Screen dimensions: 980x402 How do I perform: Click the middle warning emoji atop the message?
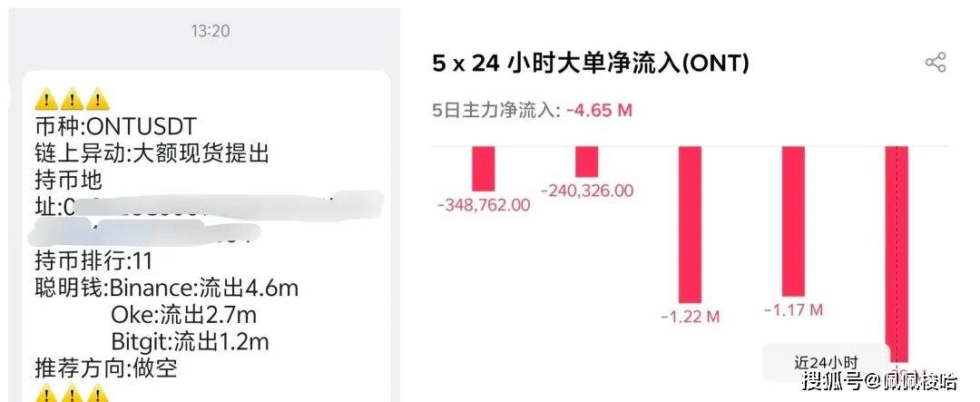(x=72, y=99)
